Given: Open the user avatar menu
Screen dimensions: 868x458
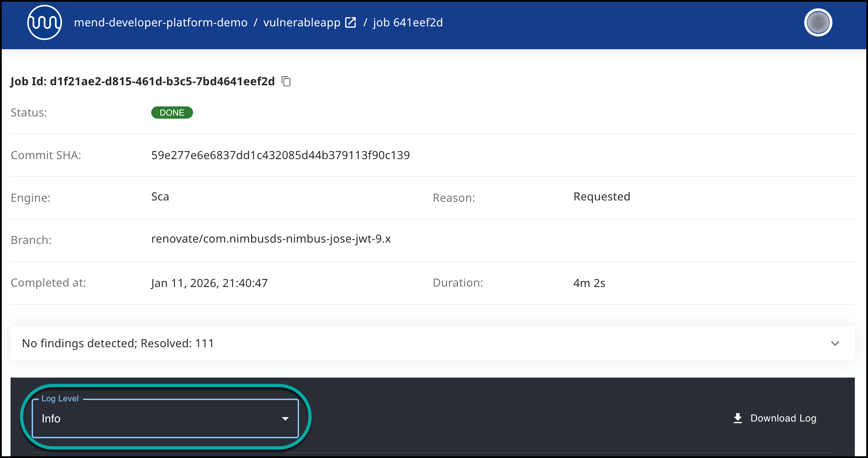Looking at the screenshot, I should [818, 22].
